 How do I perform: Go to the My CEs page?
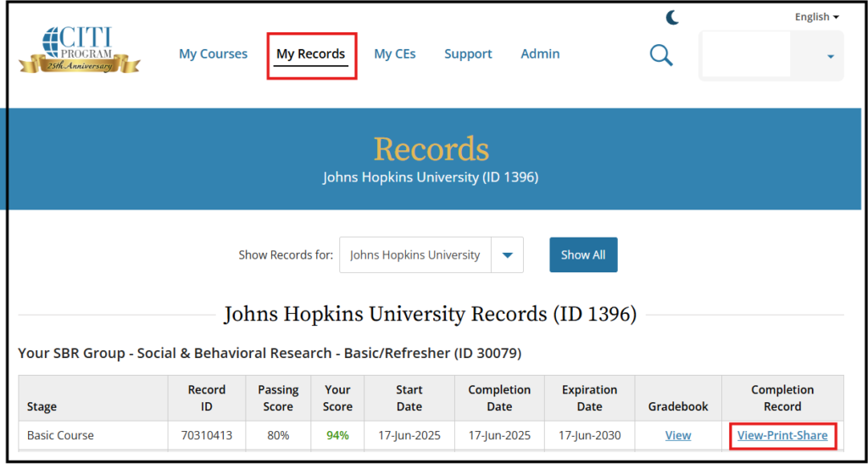(395, 53)
